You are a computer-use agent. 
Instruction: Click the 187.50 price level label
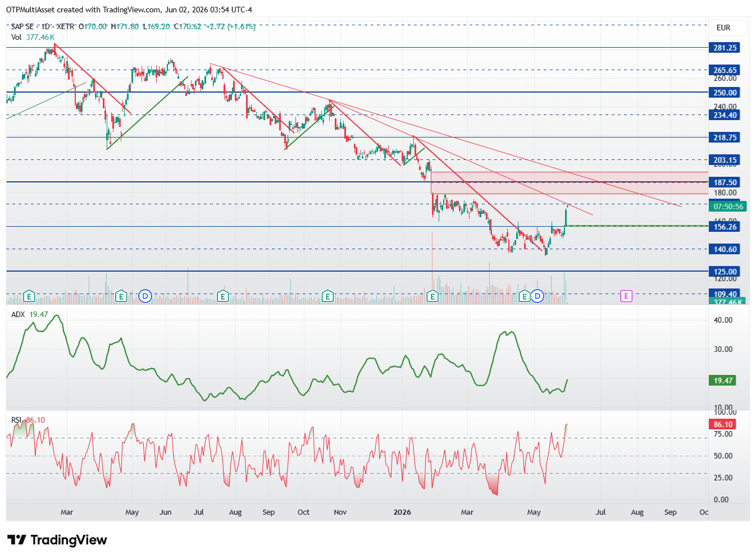point(725,182)
